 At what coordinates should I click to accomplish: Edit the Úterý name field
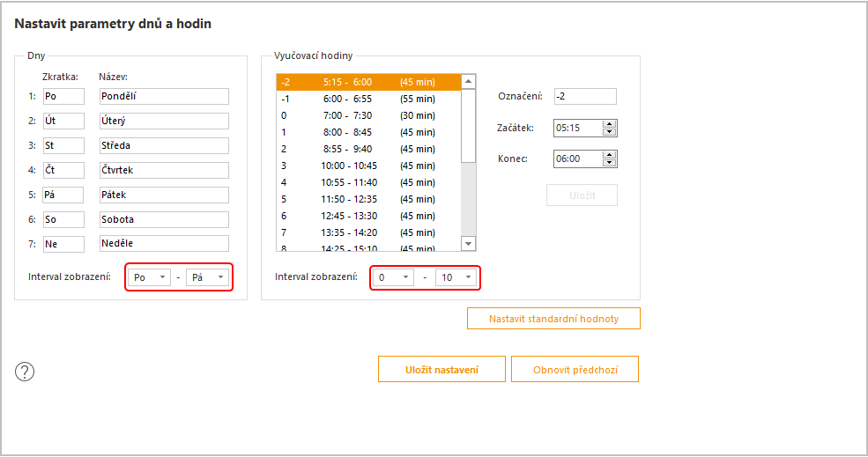[164, 121]
